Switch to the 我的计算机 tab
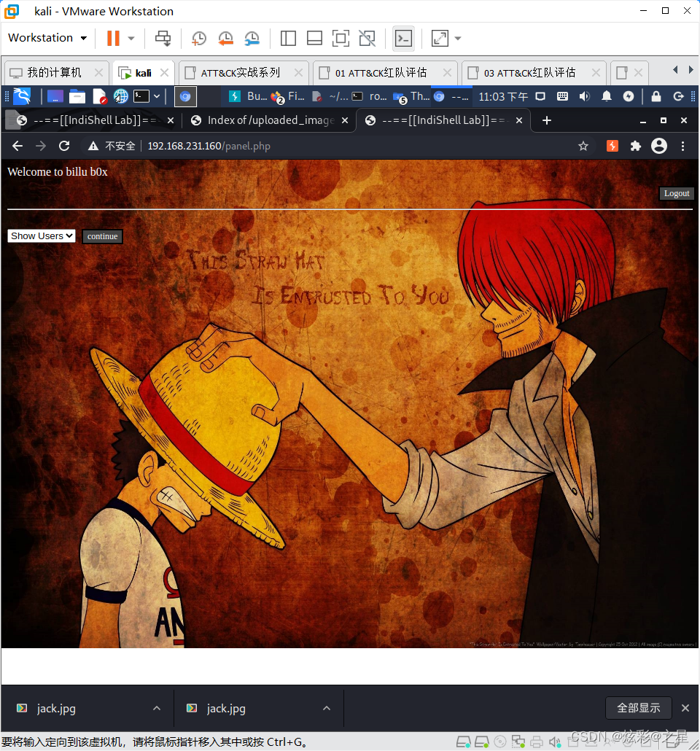Viewport: 700px width, 751px height. 55,73
